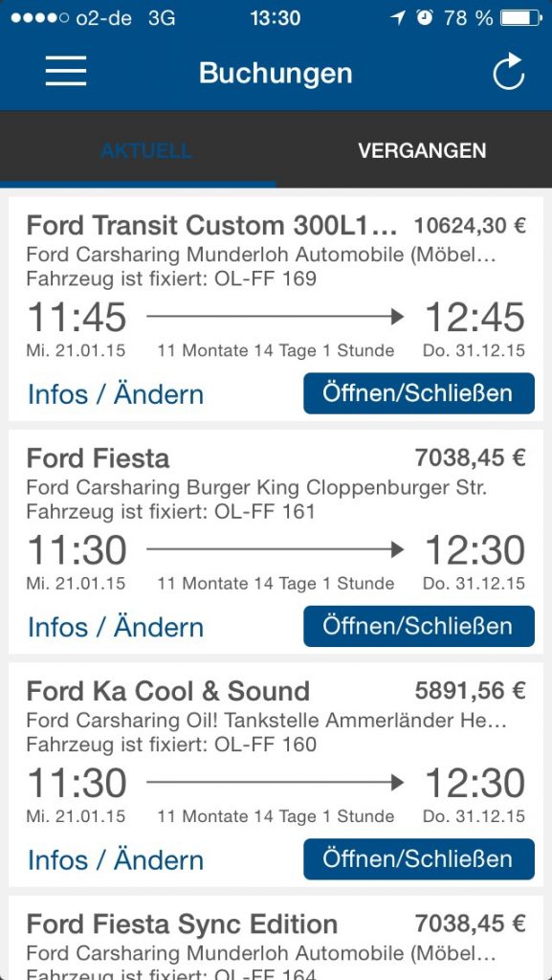Image resolution: width=552 pixels, height=980 pixels.
Task: Tap the signal strength dots
Action: 39,18
